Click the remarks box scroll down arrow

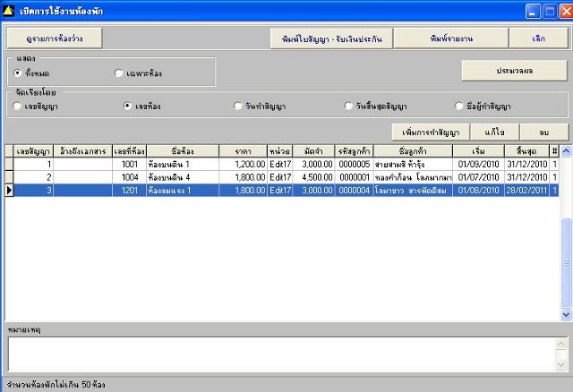561,364
